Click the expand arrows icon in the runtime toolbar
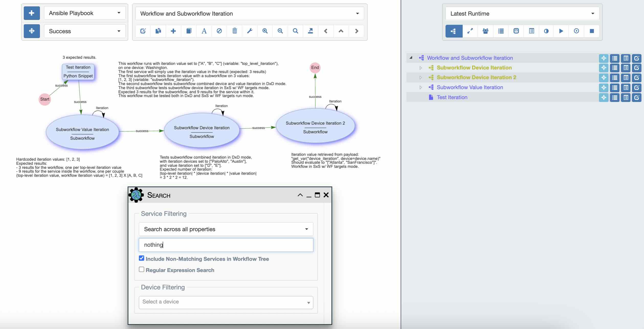 pyautogui.click(x=470, y=31)
